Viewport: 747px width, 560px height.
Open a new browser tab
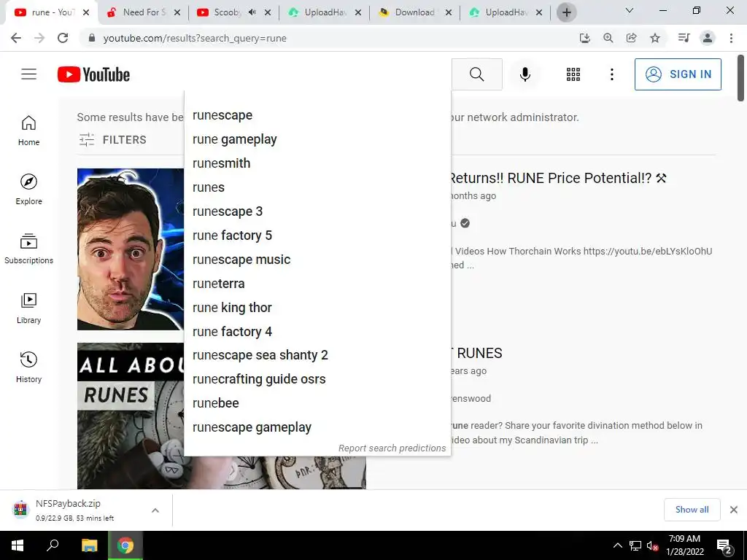566,12
